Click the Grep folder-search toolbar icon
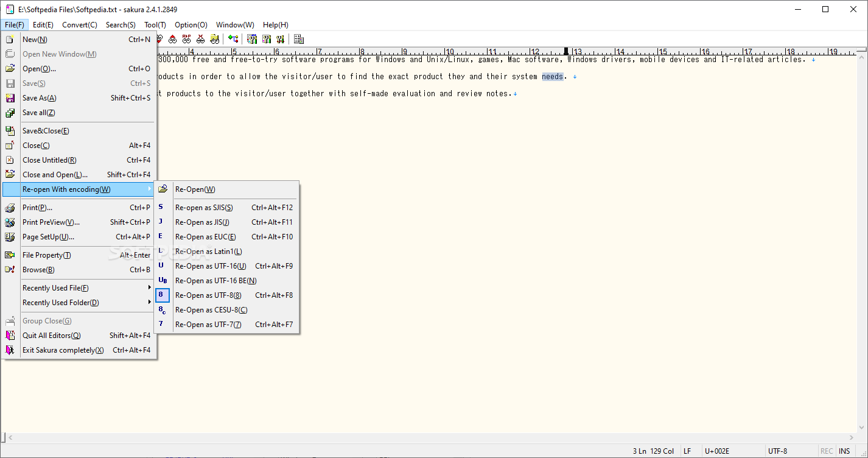The width and height of the screenshot is (868, 458). [215, 39]
